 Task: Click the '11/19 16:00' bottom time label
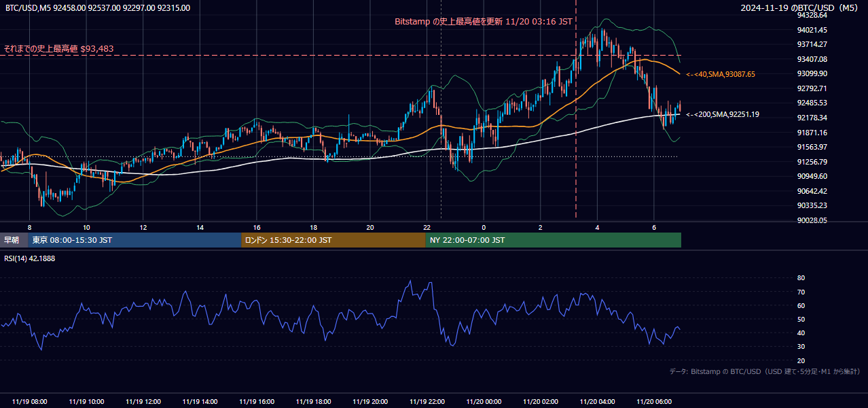(257, 402)
